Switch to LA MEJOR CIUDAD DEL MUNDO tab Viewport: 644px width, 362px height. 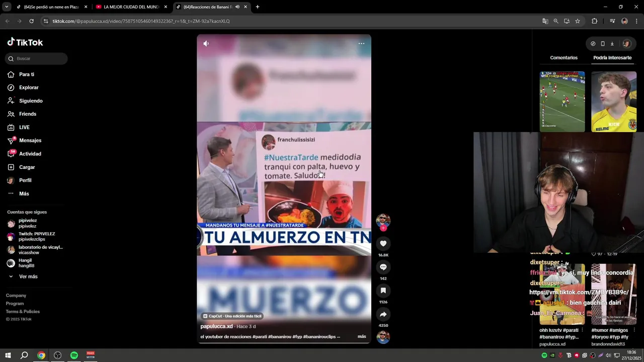131,7
